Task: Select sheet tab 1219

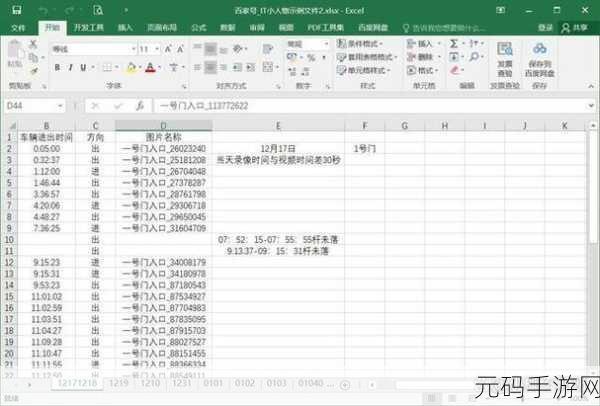Action: 119,383
